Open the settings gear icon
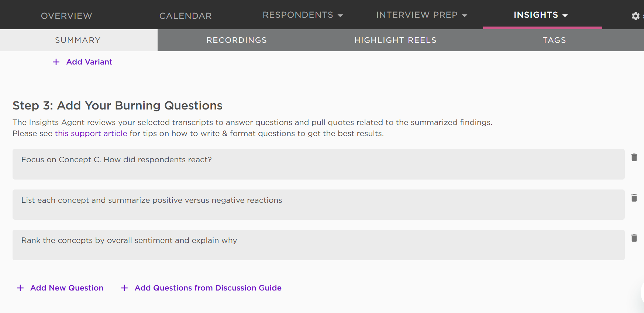Image resolution: width=644 pixels, height=313 pixels. [636, 16]
